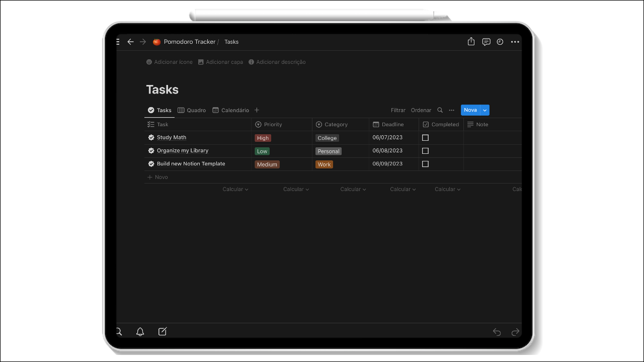Screen dimensions: 644x362
Task: Check Completed box for Study Math
Action: pos(425,138)
